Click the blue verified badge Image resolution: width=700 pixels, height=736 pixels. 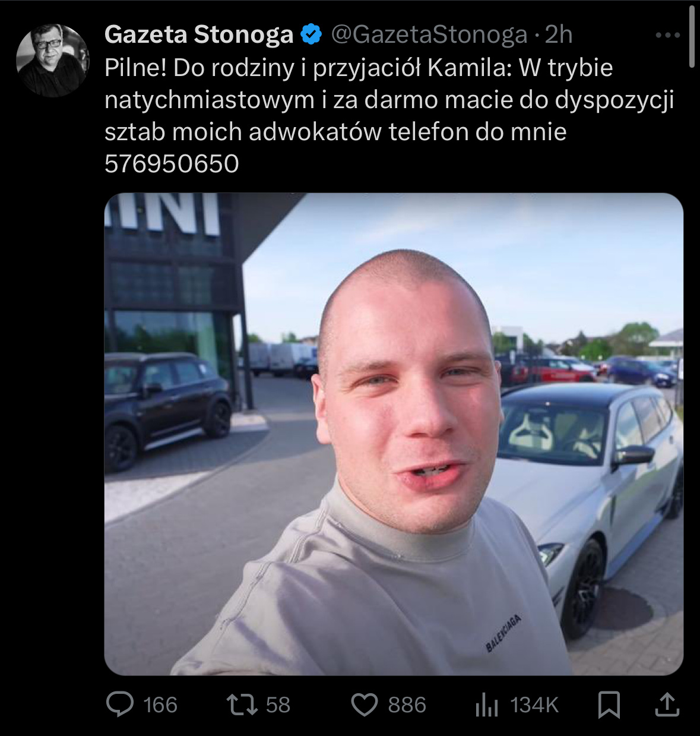click(311, 34)
